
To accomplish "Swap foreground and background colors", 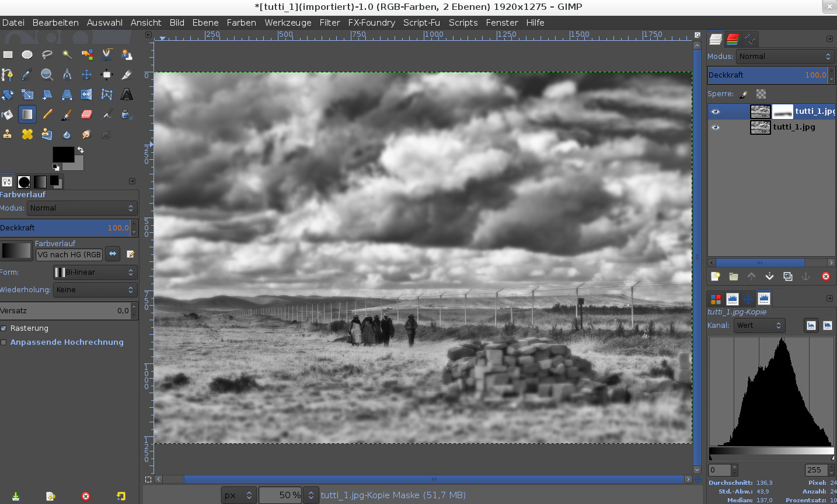I will click(81, 150).
